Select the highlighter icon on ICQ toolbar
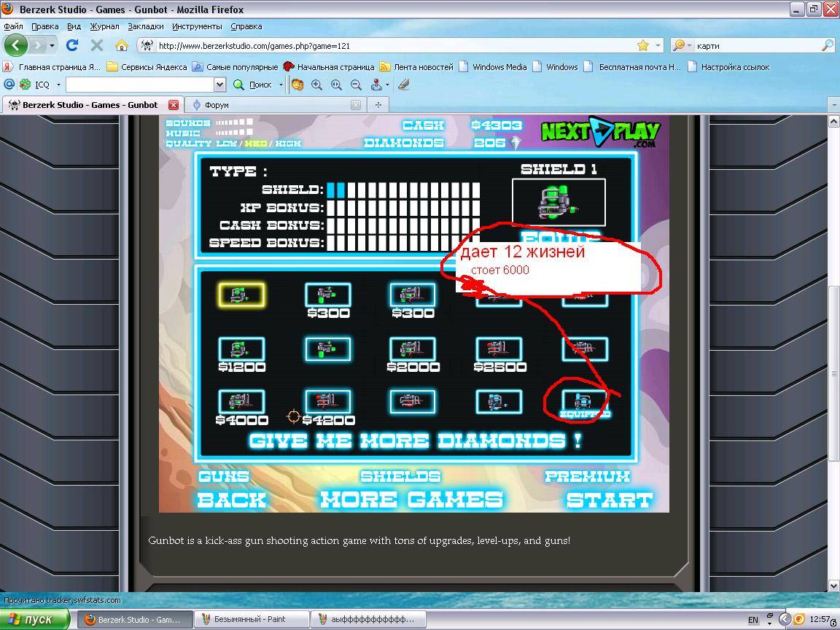Screen dimensions: 840x630 403,84
